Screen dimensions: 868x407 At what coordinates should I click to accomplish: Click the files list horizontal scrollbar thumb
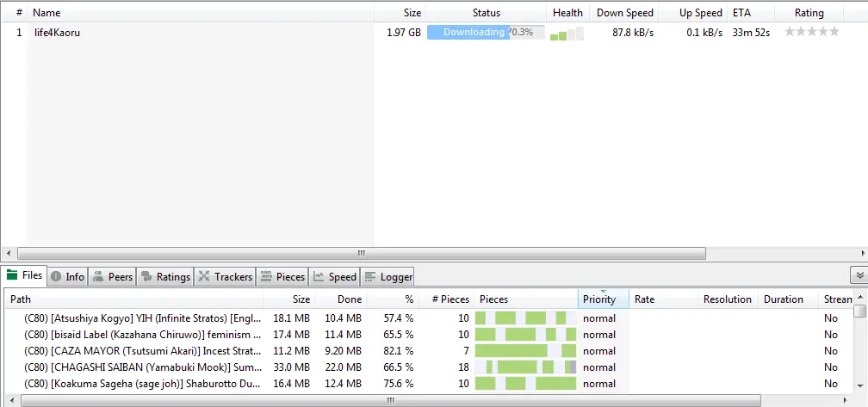[x=390, y=400]
